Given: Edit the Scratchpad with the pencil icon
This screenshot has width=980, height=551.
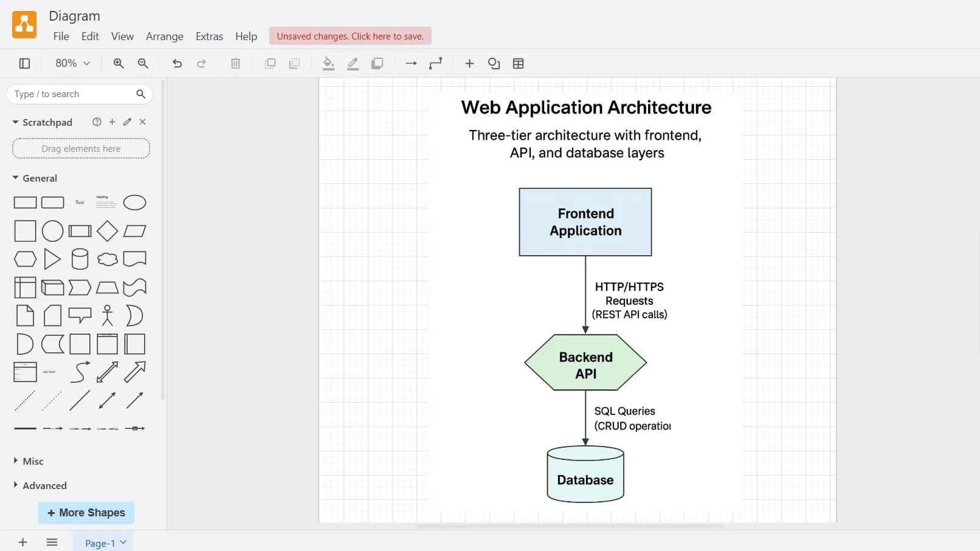Looking at the screenshot, I should (128, 122).
